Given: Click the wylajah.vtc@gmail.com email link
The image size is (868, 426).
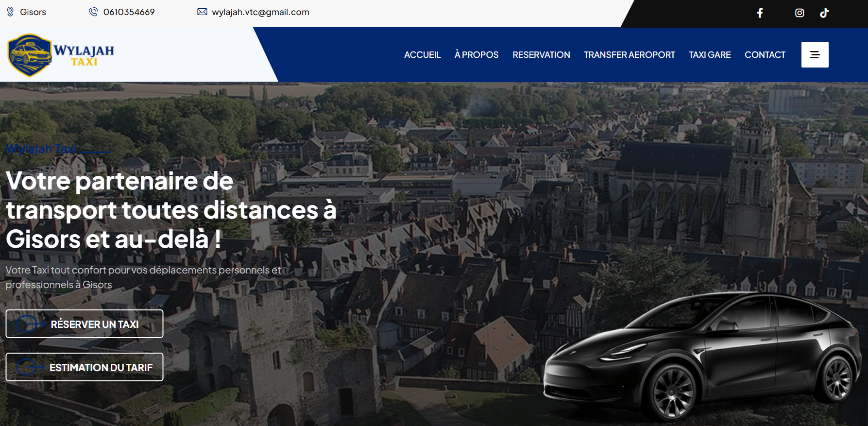Looking at the screenshot, I should point(260,12).
